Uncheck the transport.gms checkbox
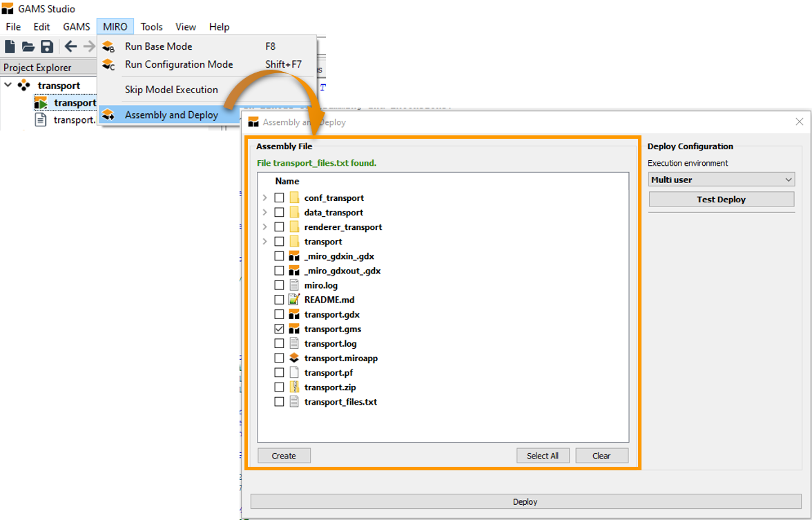The height and width of the screenshot is (520, 812). tap(279, 329)
